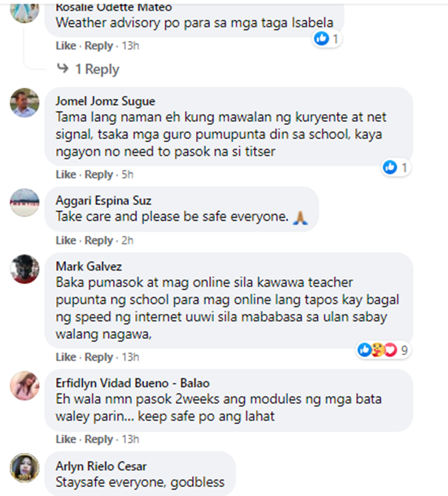Like Aggari Espina Suz's comment

(66, 240)
